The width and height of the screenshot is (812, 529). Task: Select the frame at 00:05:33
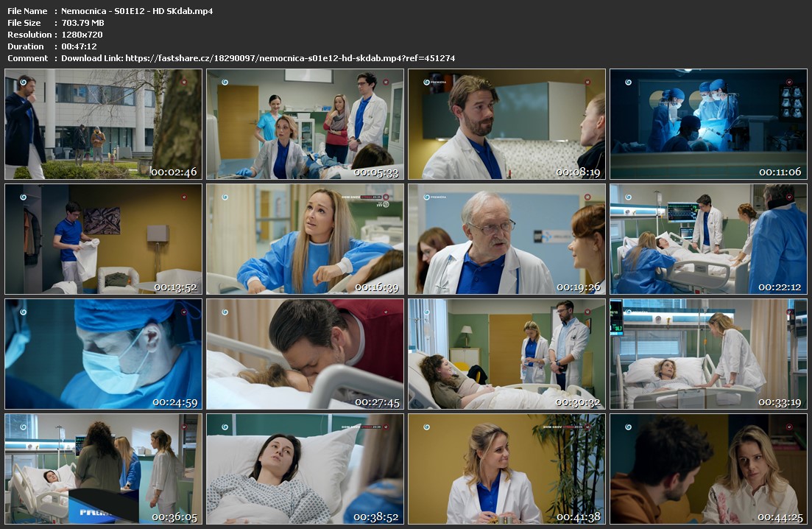(x=305, y=124)
